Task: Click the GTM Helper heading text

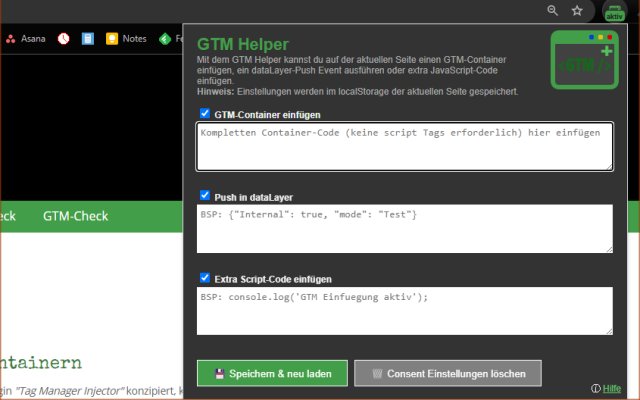Action: [x=243, y=44]
